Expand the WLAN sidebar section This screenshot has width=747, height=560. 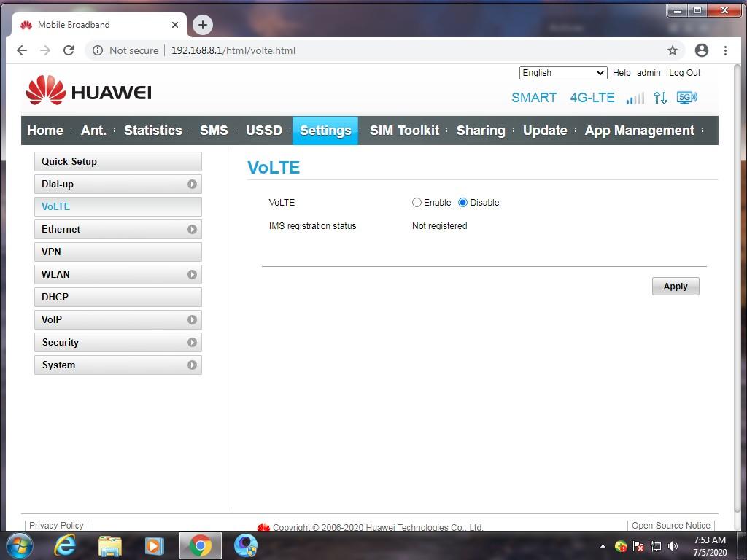point(192,275)
